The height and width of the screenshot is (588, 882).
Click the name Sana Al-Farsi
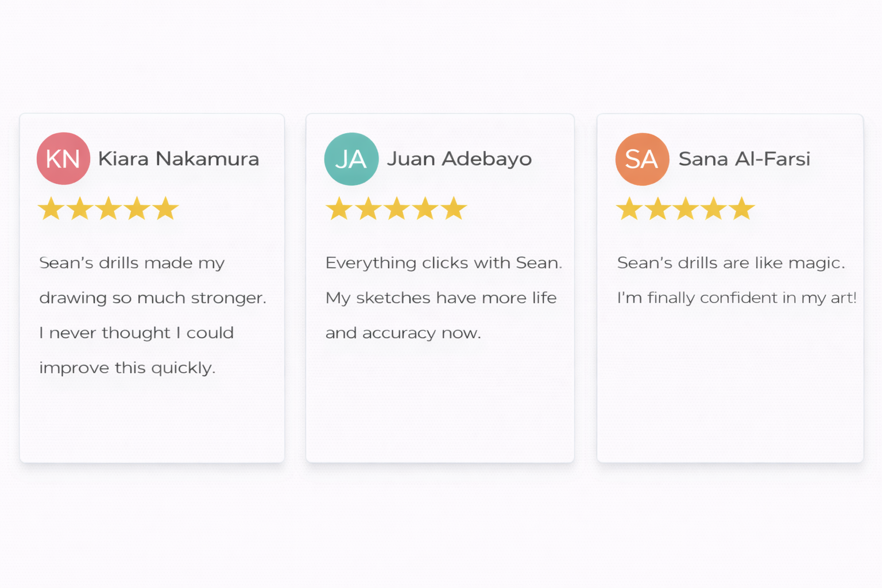point(744,159)
